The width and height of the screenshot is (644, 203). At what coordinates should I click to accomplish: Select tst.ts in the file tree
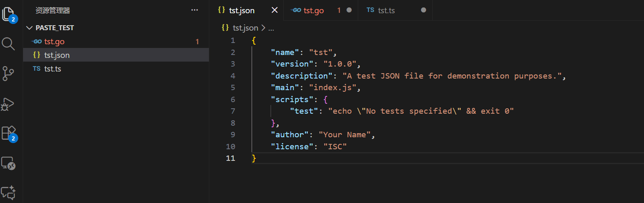pyautogui.click(x=116, y=69)
